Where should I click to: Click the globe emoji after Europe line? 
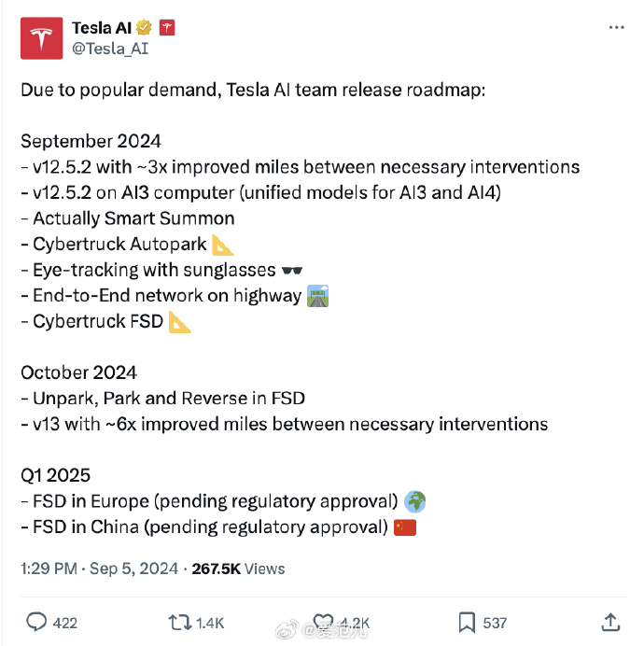(415, 501)
